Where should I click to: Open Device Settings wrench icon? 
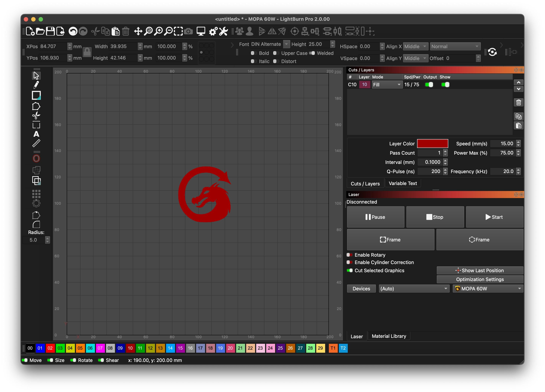pos(224,31)
